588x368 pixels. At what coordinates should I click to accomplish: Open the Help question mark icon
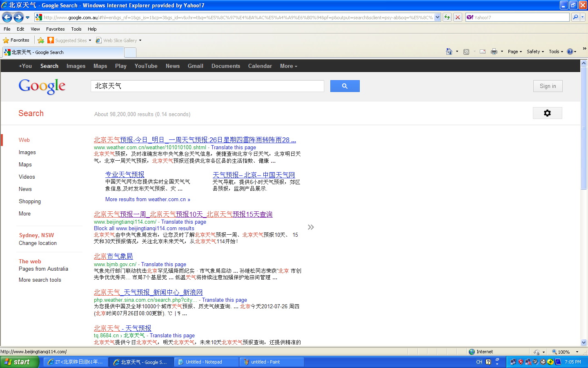coord(570,52)
